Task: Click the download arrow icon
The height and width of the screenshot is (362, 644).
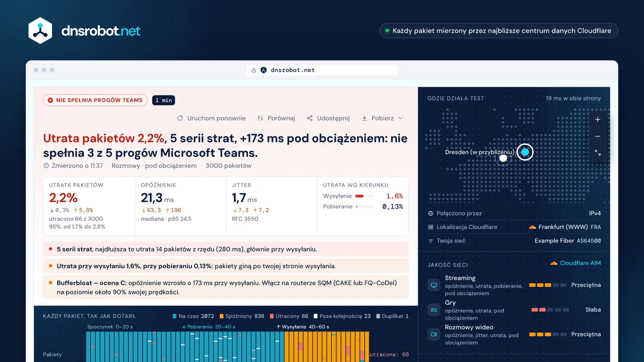Action: (364, 118)
